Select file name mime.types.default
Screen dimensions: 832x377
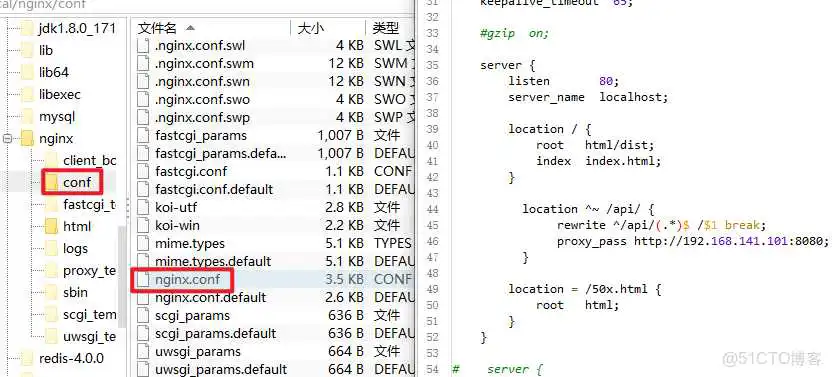(x=213, y=261)
